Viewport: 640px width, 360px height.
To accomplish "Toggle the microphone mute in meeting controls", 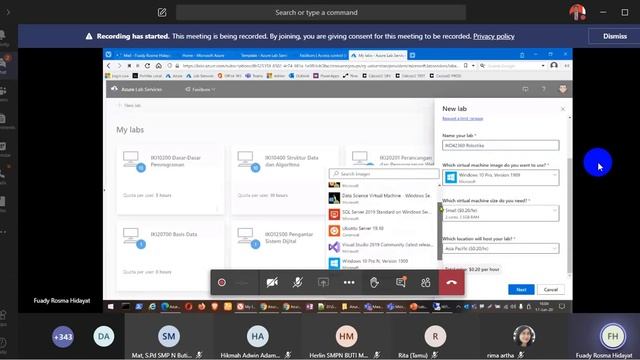I will (298, 282).
